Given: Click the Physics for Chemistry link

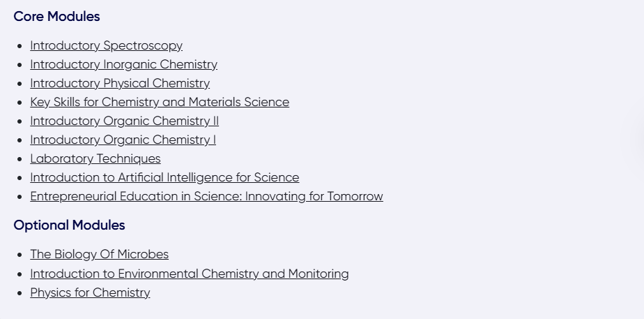Looking at the screenshot, I should tap(90, 292).
